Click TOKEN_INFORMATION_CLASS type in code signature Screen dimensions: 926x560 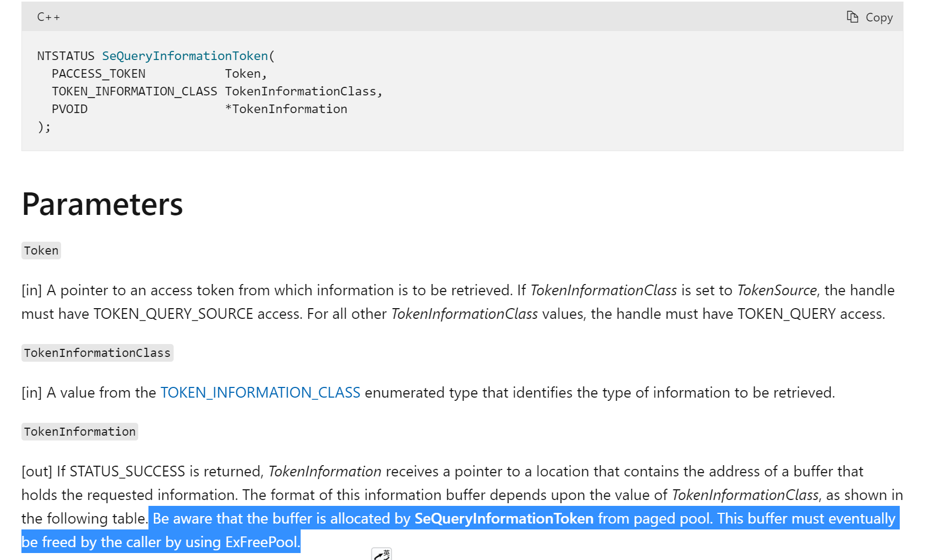coord(135,91)
